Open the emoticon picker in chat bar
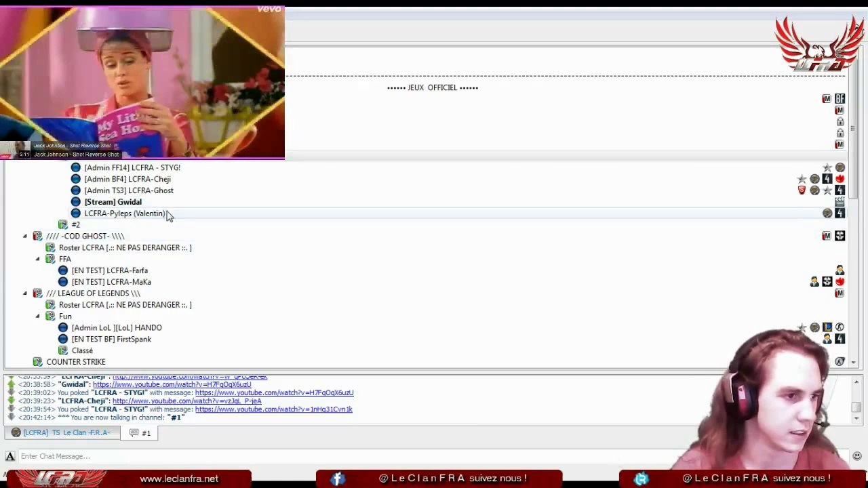The height and width of the screenshot is (488, 868). 857,456
